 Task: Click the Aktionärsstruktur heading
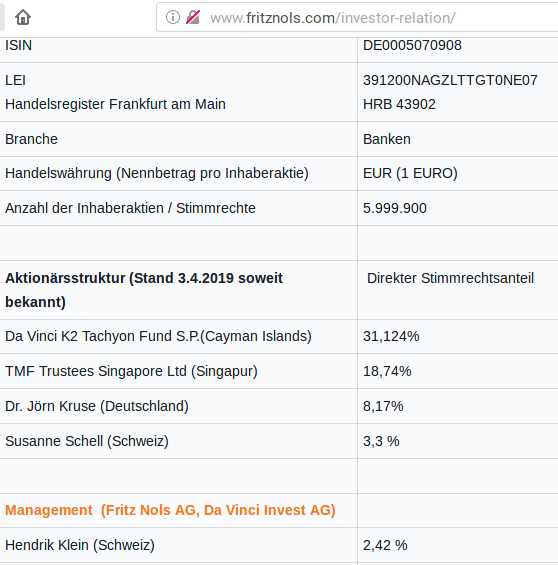(144, 290)
